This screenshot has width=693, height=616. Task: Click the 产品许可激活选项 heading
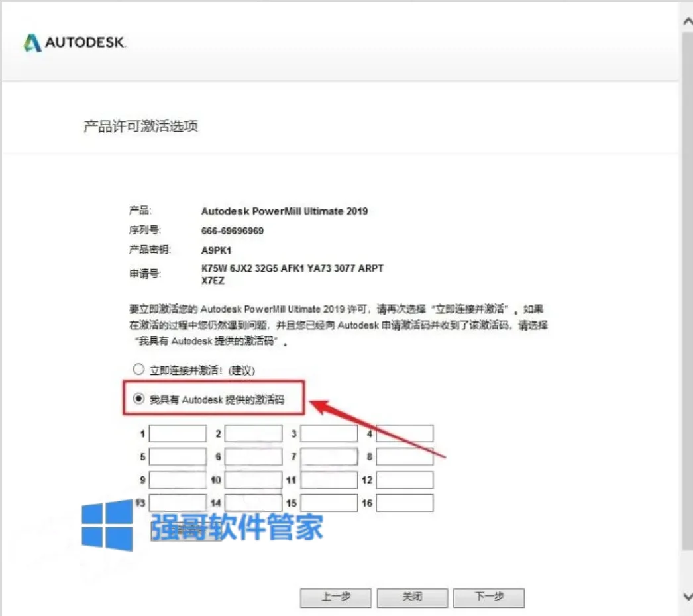click(141, 127)
